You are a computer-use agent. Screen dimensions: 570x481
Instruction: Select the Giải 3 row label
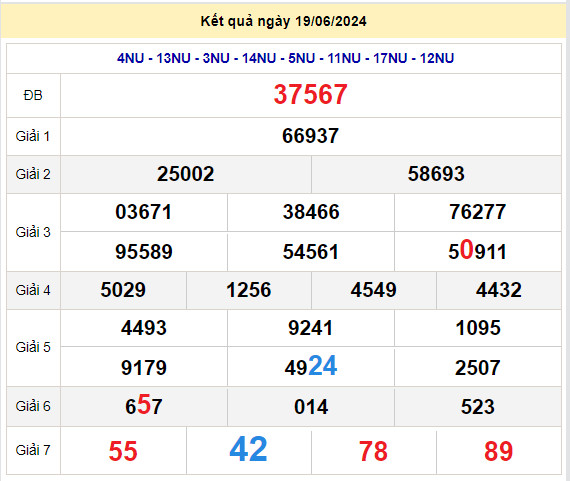pyautogui.click(x=33, y=232)
